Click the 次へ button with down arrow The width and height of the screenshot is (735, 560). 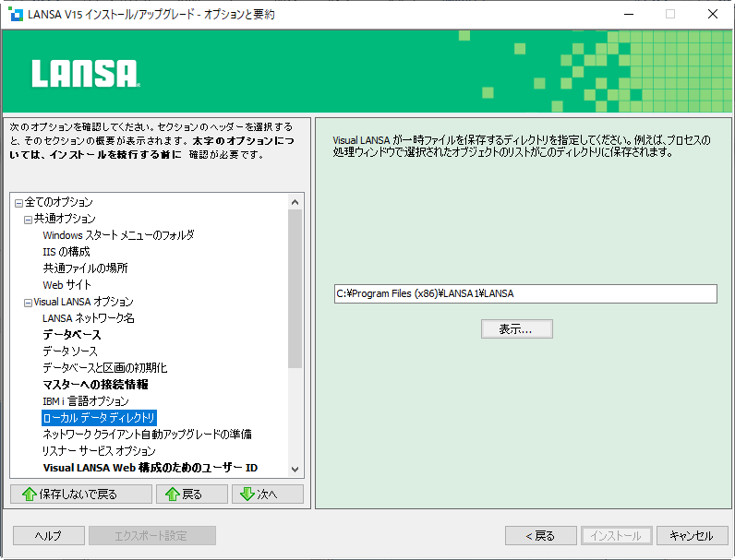pos(268,494)
